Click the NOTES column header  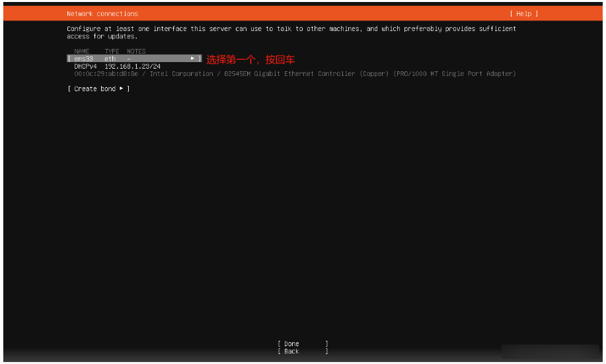pos(136,52)
